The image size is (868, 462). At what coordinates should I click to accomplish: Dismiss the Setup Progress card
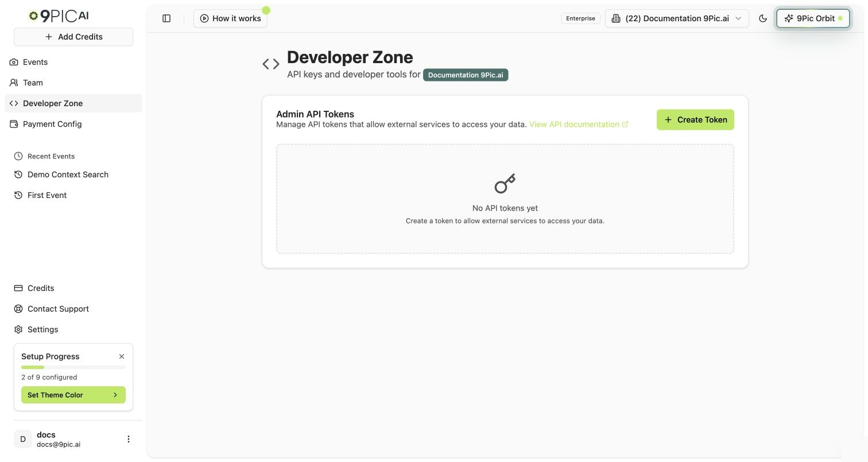(122, 356)
